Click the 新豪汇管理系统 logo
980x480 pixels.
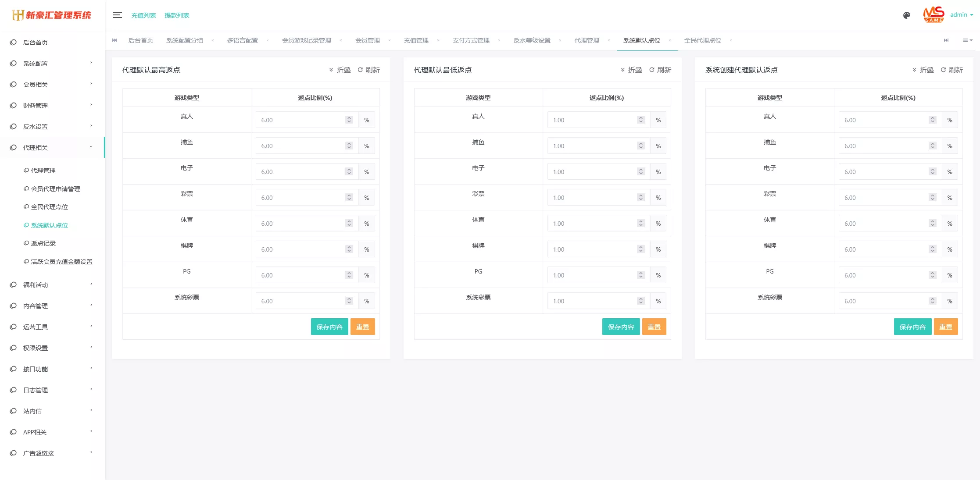coord(53,15)
